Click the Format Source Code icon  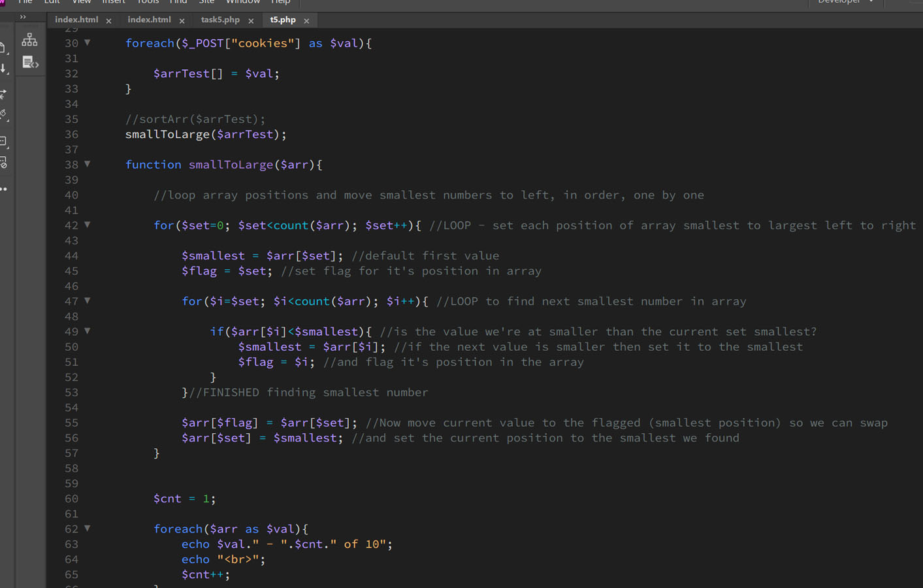tap(3, 115)
